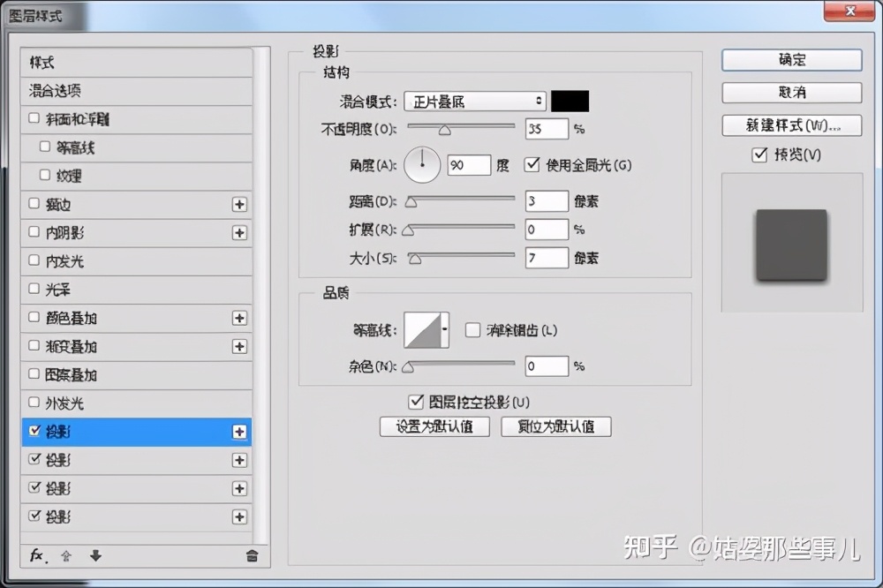Screen dimensions: 883x588
Task: Click the 新建样式 (New Style) button
Action: [x=791, y=124]
